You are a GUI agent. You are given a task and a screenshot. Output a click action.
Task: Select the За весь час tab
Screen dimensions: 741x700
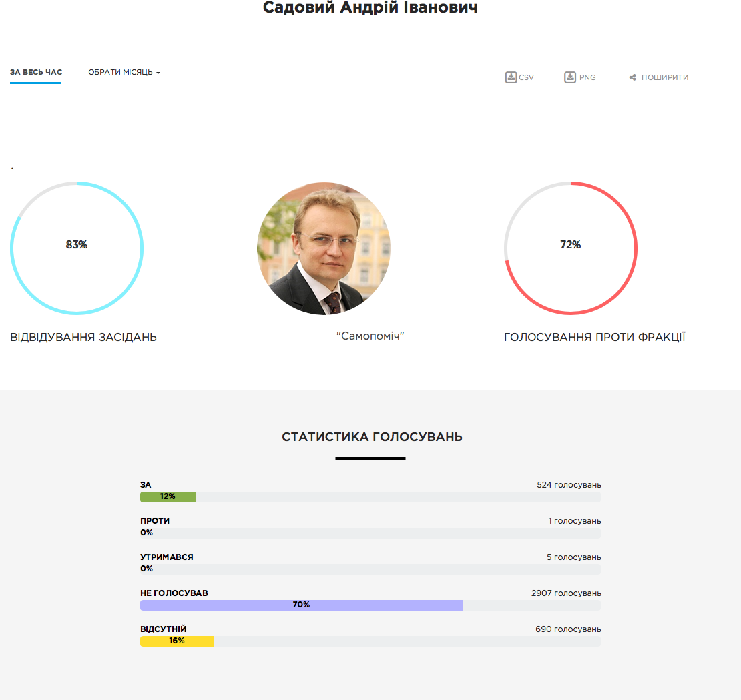[36, 72]
